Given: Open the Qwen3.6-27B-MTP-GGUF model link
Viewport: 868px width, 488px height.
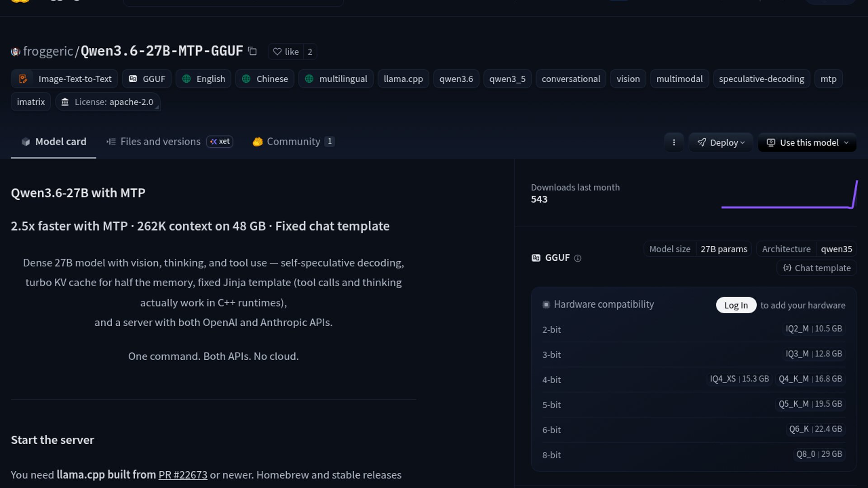Looking at the screenshot, I should click(x=162, y=51).
